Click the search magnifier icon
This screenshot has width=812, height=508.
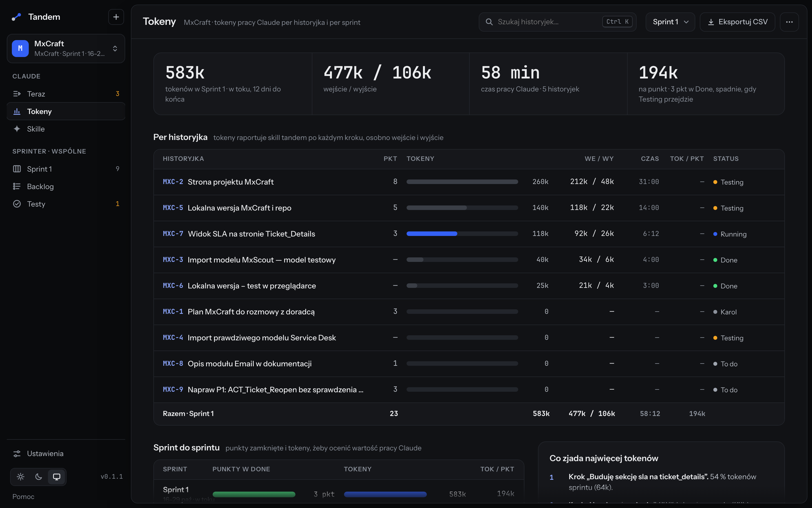click(x=489, y=22)
